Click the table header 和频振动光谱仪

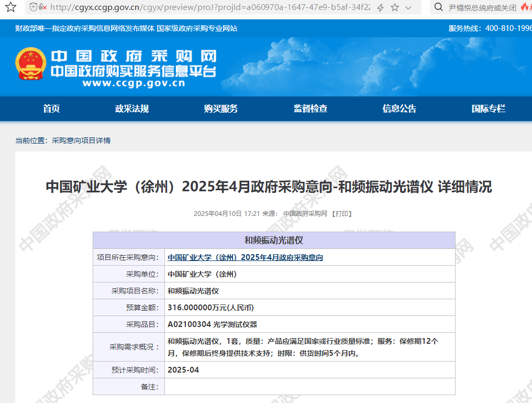274,241
